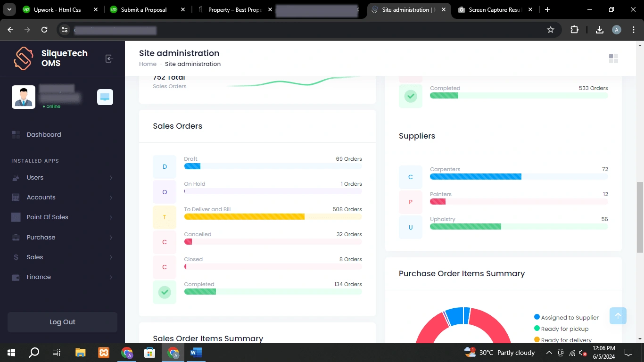Toggle Assigned to Supplier legend item
This screenshot has height=362, width=644.
point(566,318)
